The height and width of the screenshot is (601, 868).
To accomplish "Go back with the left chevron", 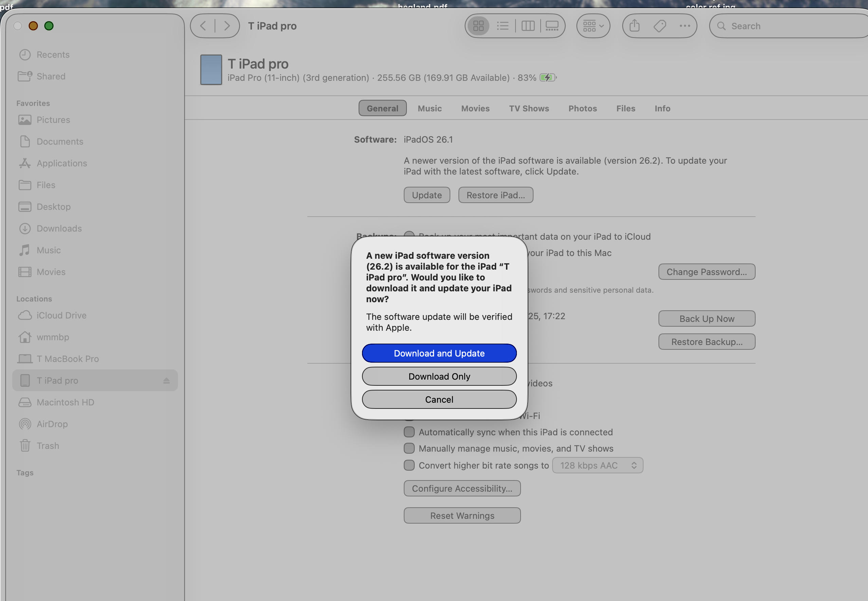I will pyautogui.click(x=203, y=26).
